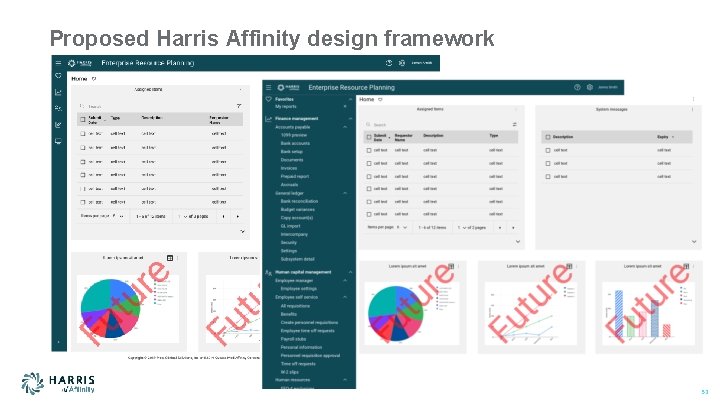Image resolution: width=720 pixels, height=405 pixels.
Task: Collapse the Favorites section in sidebar
Action: pos(350,99)
